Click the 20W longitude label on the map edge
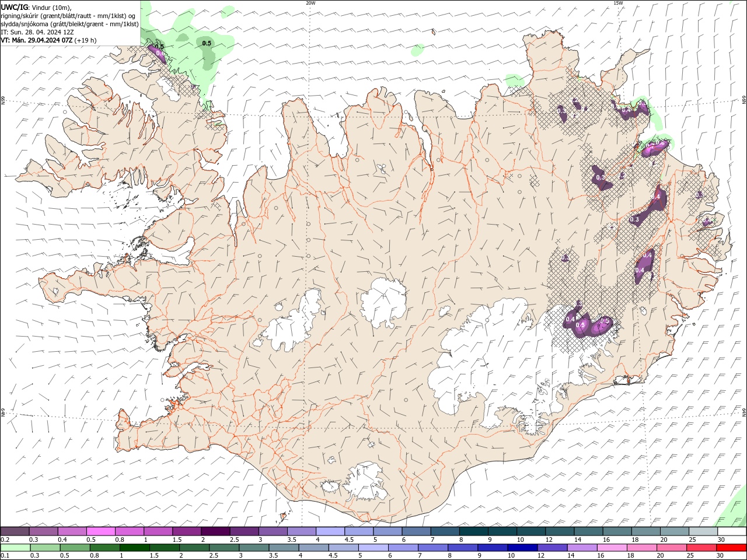The height and width of the screenshot is (560, 747). [310, 3]
